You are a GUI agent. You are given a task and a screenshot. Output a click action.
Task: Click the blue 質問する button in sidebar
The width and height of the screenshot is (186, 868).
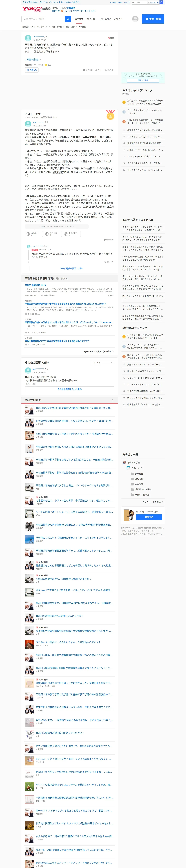(149, 517)
